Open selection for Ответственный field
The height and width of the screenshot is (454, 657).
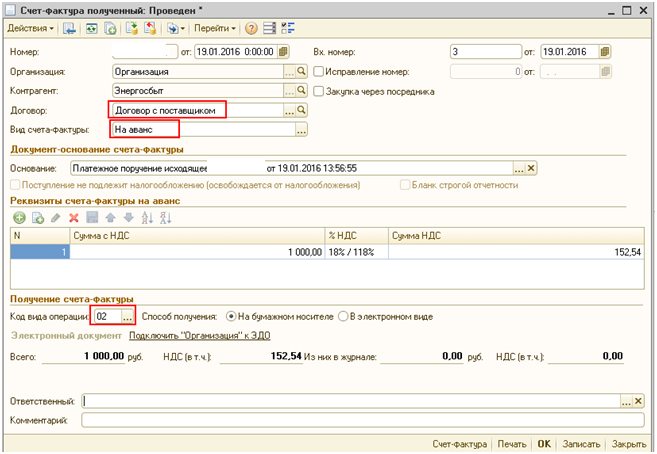[x=626, y=401]
